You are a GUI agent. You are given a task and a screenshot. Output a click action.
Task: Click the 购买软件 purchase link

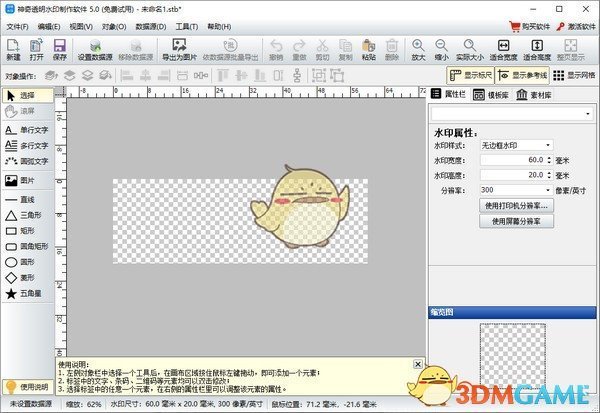point(530,26)
